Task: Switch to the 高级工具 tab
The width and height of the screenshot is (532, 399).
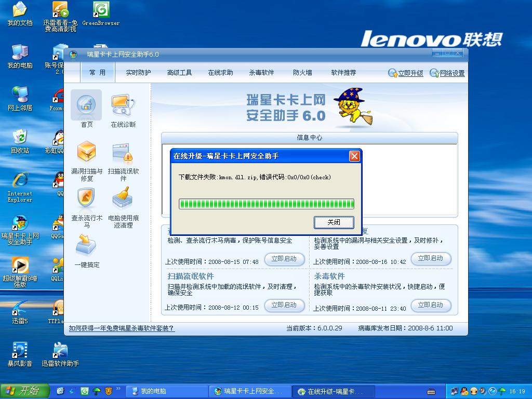Action: point(179,73)
